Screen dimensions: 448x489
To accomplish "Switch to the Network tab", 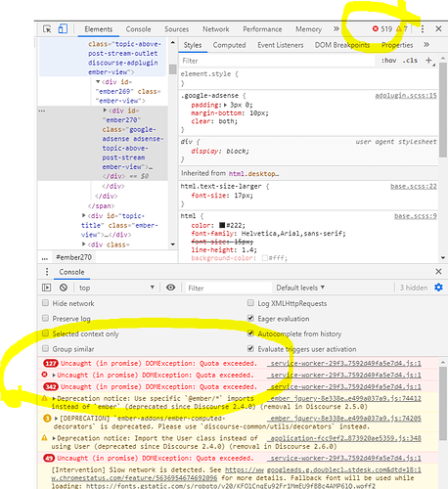I will [215, 29].
